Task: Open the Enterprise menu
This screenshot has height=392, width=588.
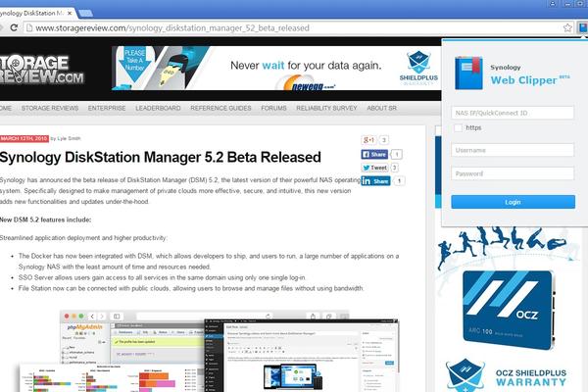Action: (x=107, y=108)
